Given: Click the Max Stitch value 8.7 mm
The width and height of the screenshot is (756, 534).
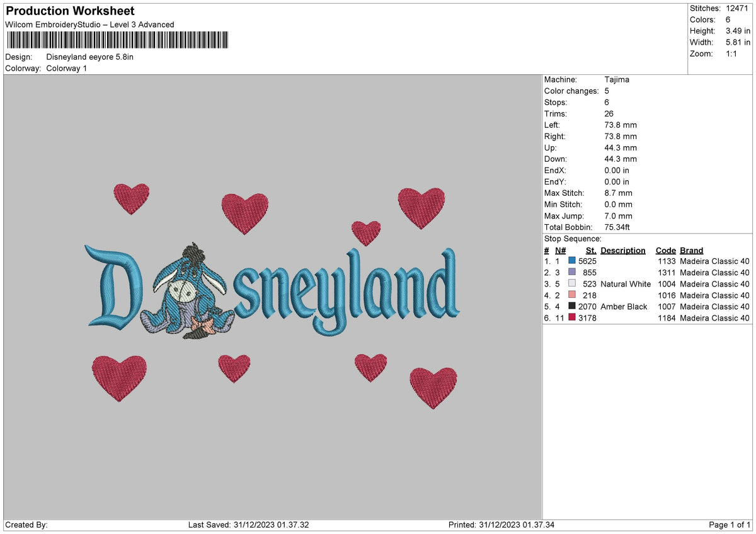Looking at the screenshot, I should (618, 193).
